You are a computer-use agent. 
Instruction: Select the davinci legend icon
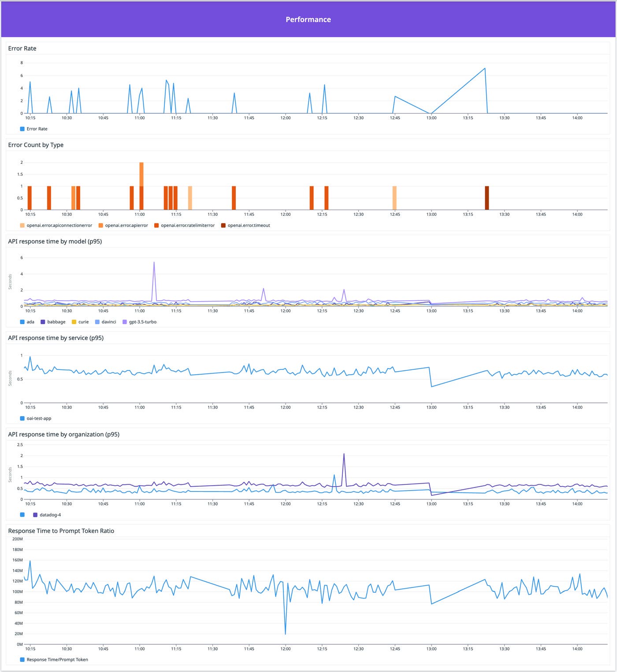pyautogui.click(x=96, y=322)
